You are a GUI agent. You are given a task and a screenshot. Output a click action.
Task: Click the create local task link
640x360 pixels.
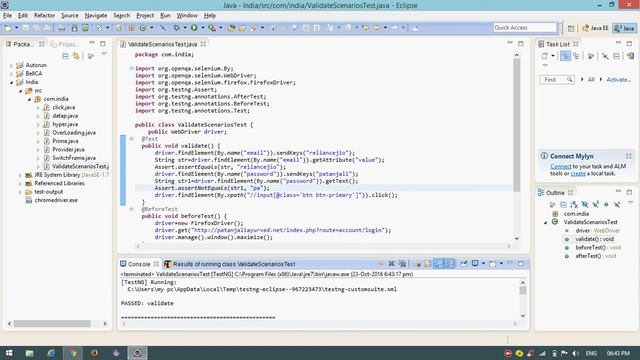point(578,173)
